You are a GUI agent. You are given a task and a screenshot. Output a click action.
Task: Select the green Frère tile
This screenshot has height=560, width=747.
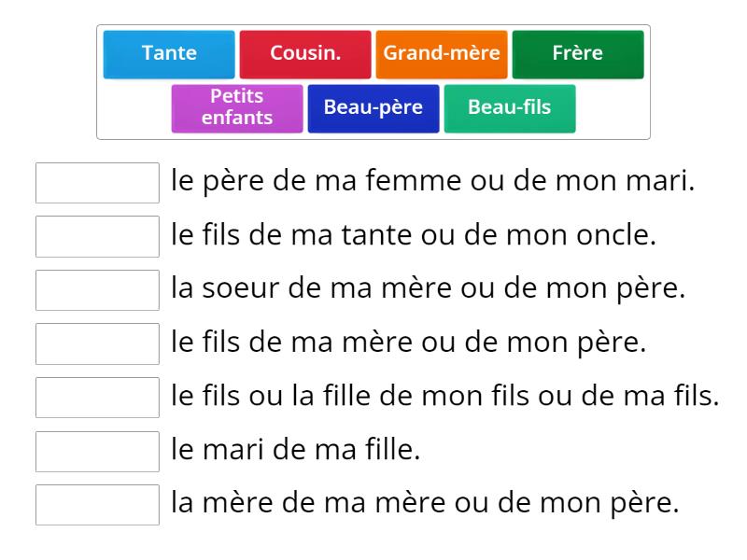578,53
